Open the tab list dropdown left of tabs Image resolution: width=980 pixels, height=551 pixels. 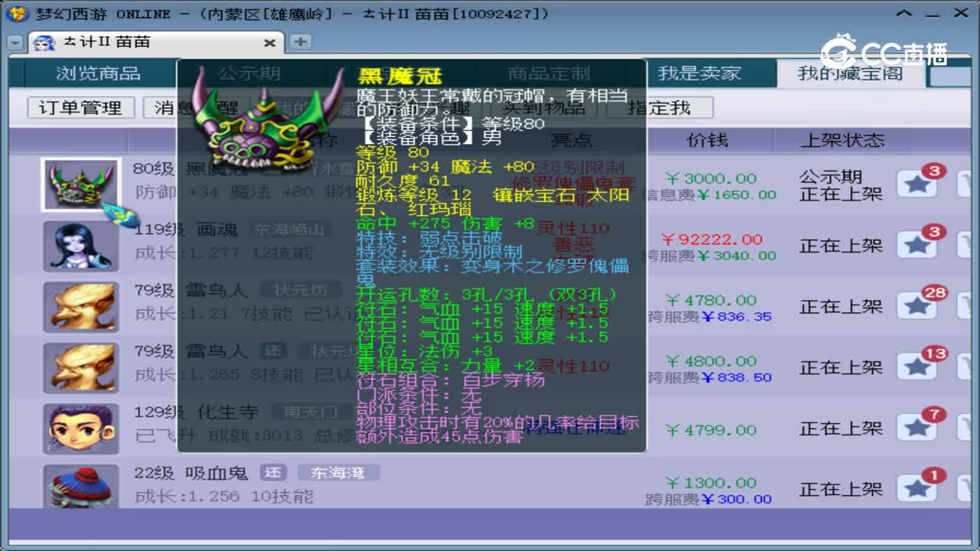pyautogui.click(x=15, y=43)
